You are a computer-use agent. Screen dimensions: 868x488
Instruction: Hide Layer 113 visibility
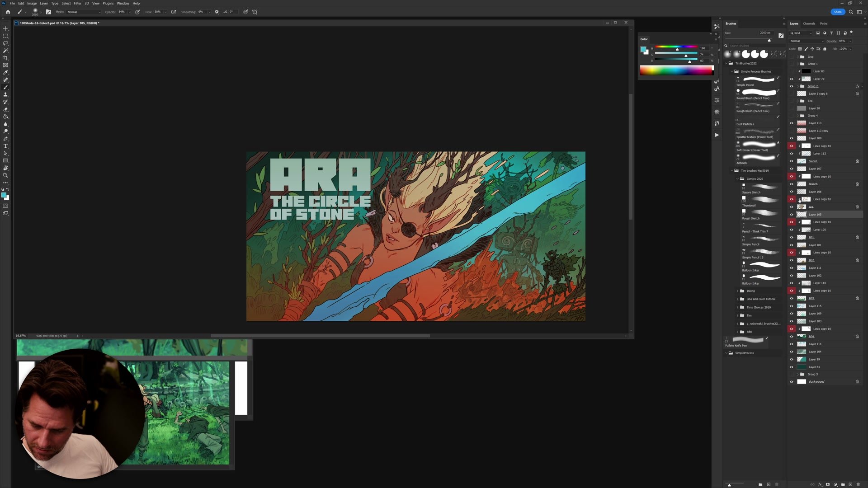click(791, 123)
